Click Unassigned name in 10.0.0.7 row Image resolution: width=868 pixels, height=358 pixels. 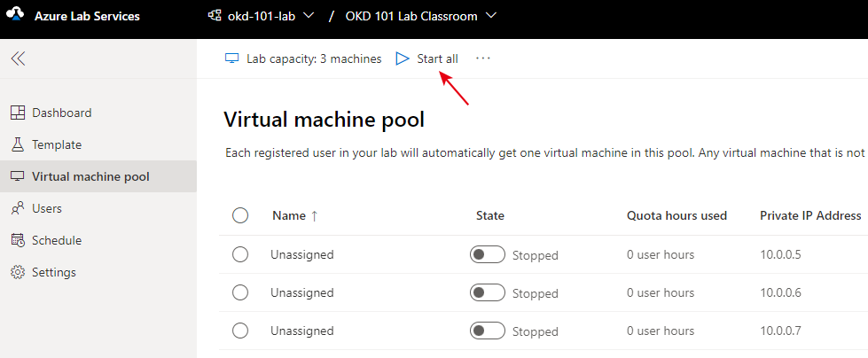click(301, 331)
